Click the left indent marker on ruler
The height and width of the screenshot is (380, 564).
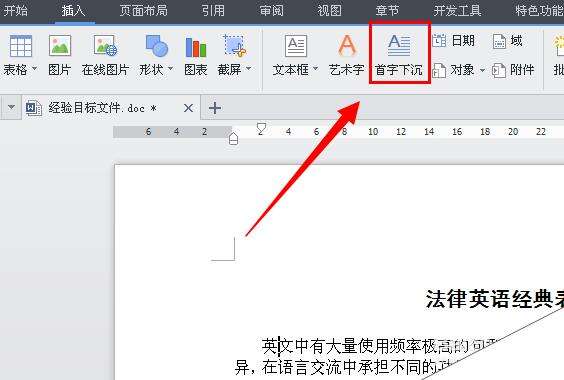(x=233, y=139)
